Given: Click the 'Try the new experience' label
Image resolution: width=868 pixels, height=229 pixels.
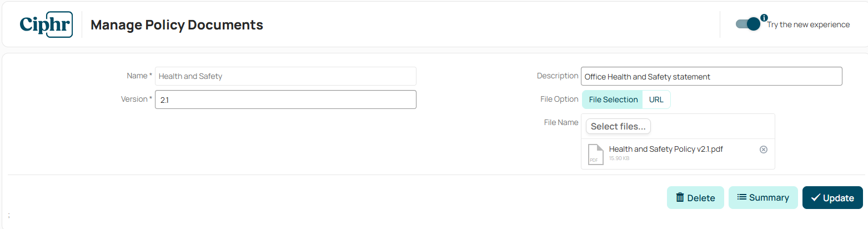Looking at the screenshot, I should click(809, 24).
